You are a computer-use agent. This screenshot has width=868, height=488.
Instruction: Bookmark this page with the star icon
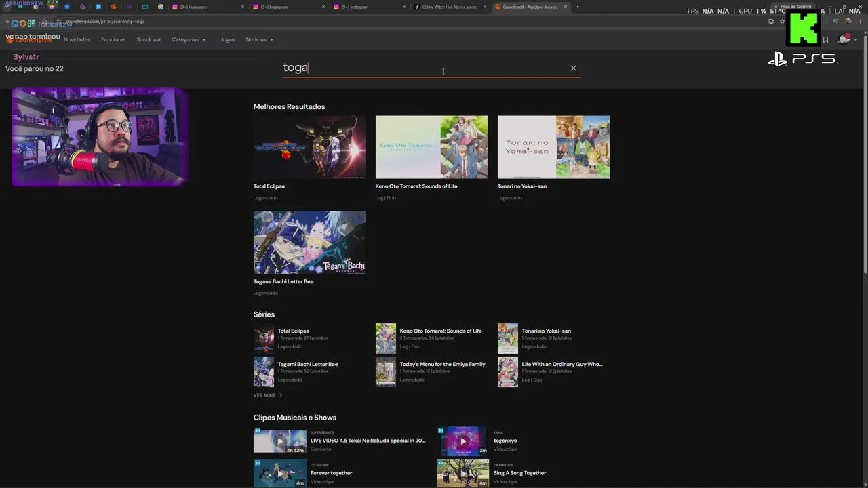point(781,21)
